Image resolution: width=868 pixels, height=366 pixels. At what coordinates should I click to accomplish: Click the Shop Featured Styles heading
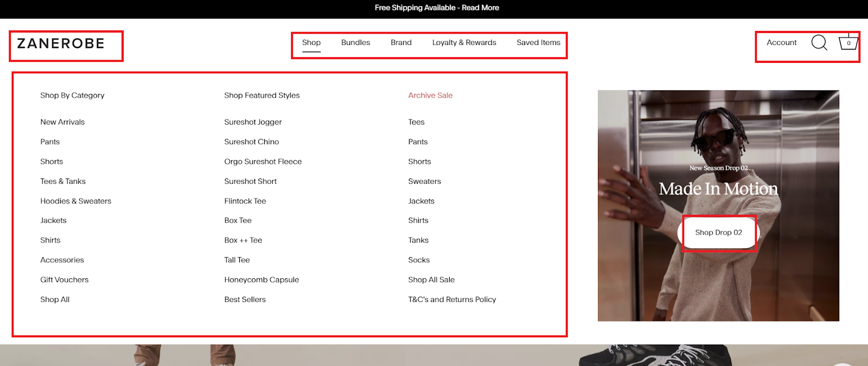pos(262,95)
